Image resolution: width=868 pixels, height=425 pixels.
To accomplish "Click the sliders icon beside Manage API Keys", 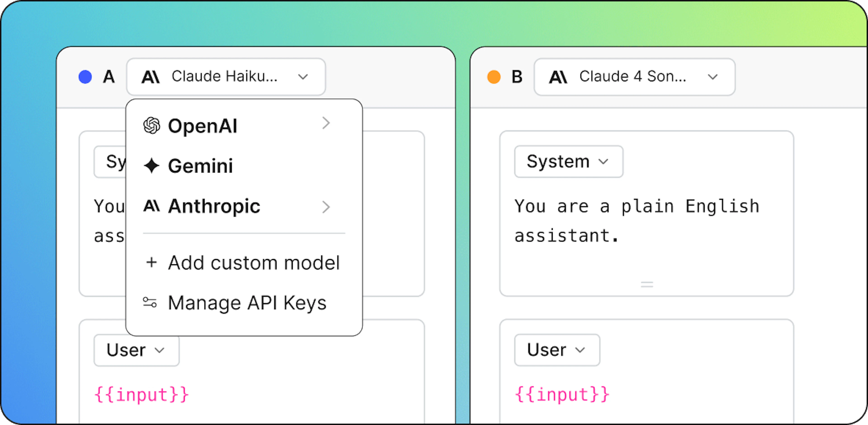I will coord(150,303).
